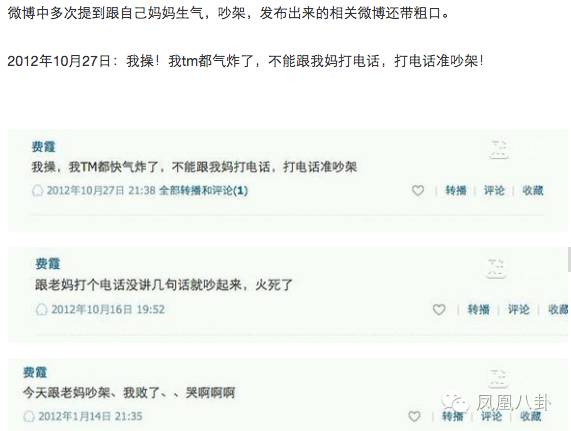Click the bubble icon before 2012年10月16日 timestamp
Screen dimensions: 571x431
[42, 310]
